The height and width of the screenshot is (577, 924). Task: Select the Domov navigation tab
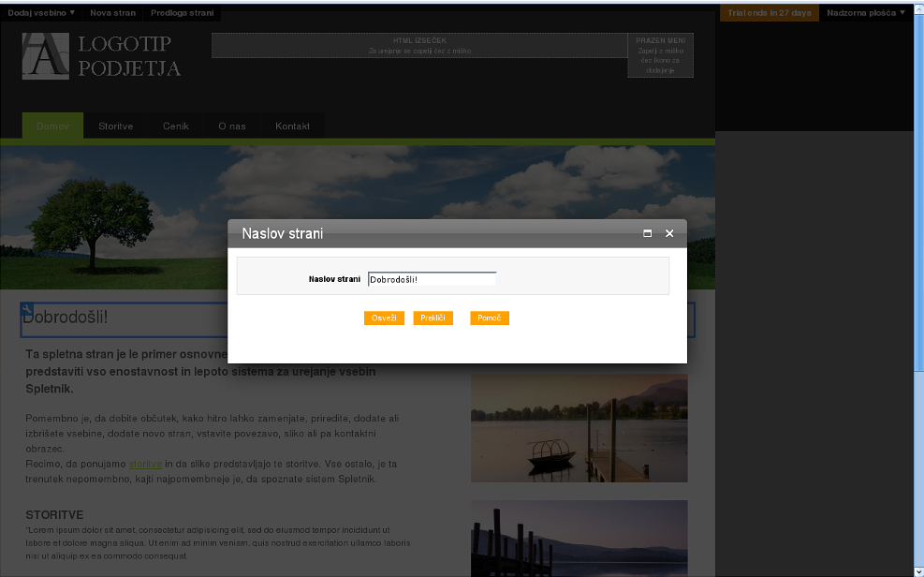tap(52, 126)
